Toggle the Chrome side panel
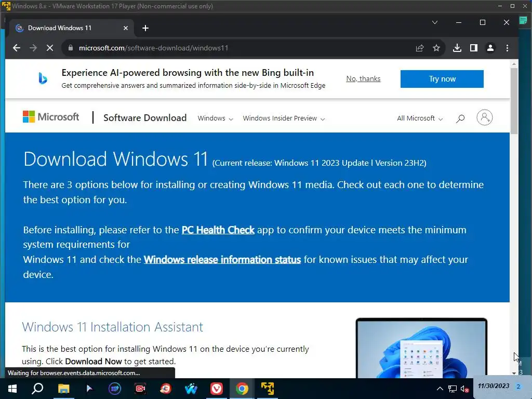Image resolution: width=532 pixels, height=399 pixels. (x=474, y=48)
